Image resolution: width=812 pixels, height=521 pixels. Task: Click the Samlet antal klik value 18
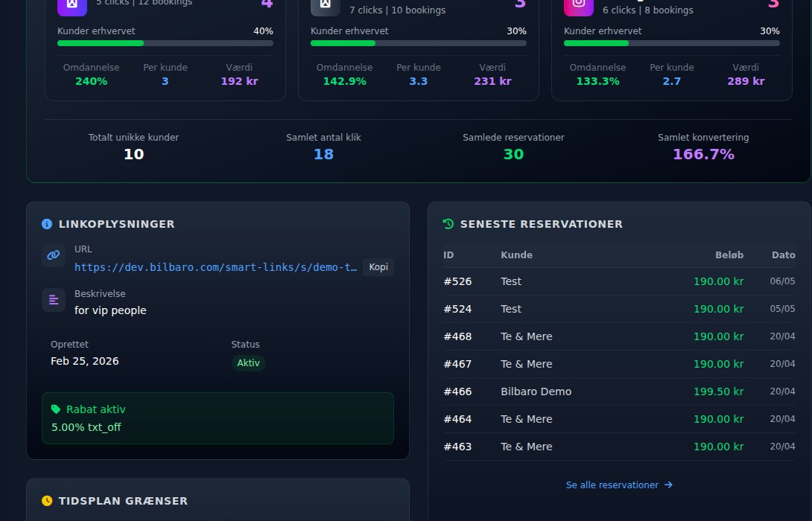click(323, 154)
